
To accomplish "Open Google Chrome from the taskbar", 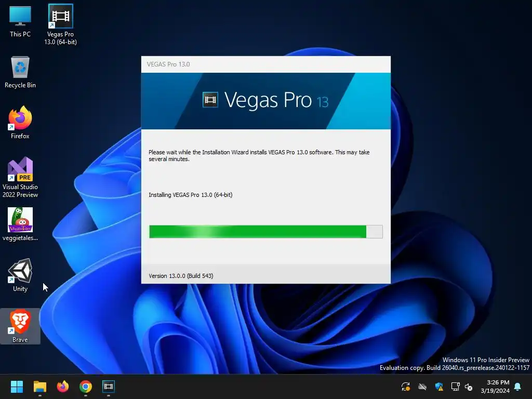I will tap(86, 387).
